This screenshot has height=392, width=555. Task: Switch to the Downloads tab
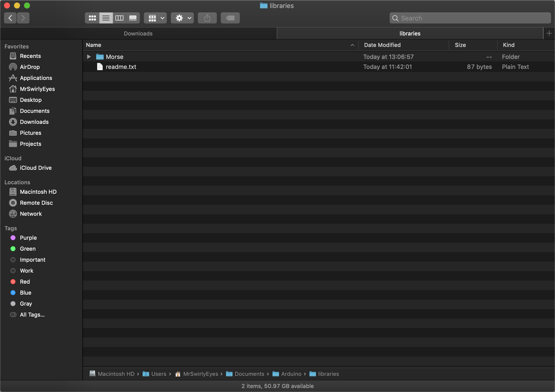tap(138, 33)
